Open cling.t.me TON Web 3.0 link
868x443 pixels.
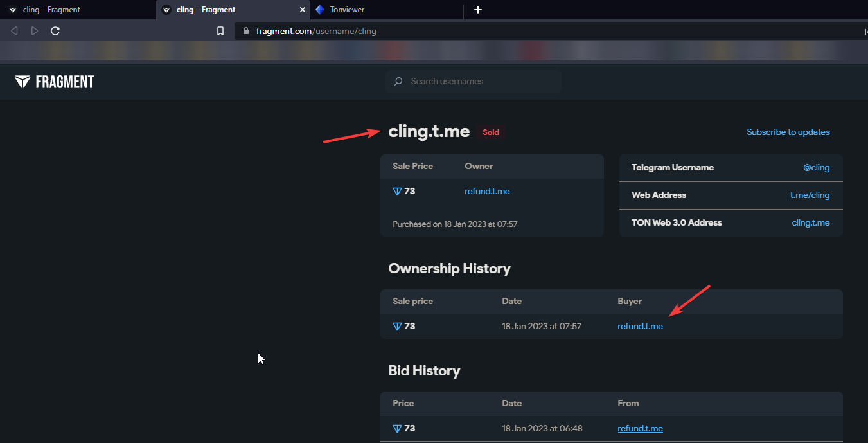811,222
